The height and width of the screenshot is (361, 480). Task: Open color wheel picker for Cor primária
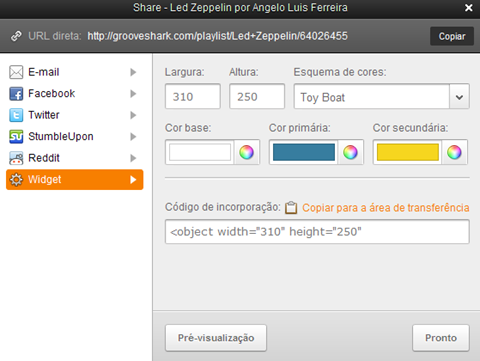[350, 152]
